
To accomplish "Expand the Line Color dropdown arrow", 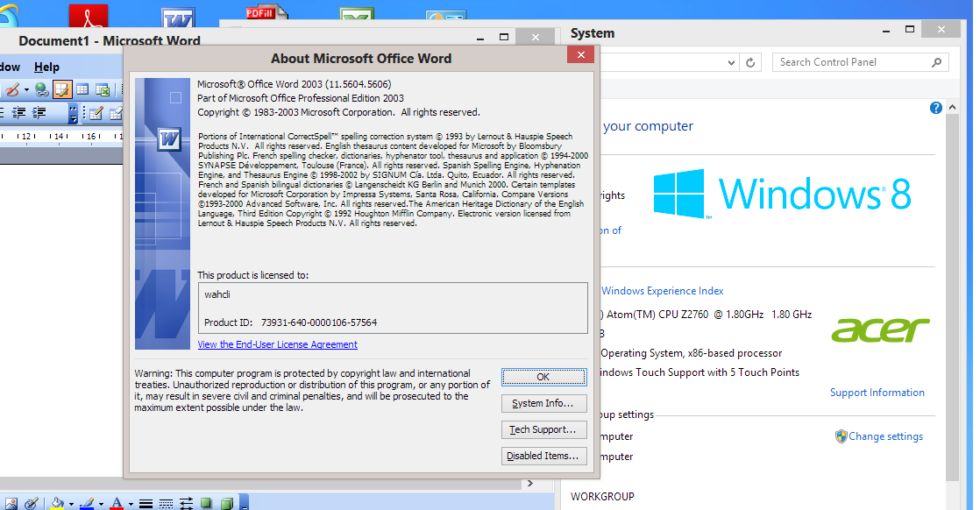I will click(x=101, y=504).
